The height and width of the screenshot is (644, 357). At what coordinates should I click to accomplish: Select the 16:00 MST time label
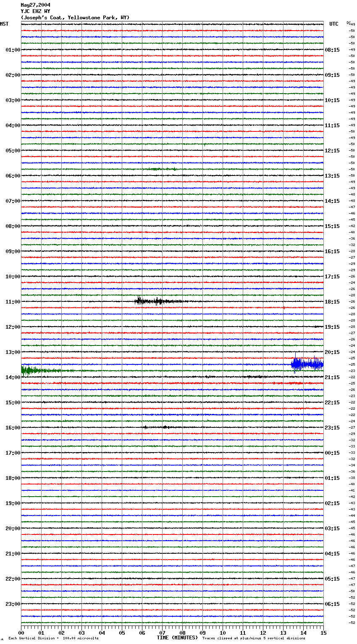(13, 428)
